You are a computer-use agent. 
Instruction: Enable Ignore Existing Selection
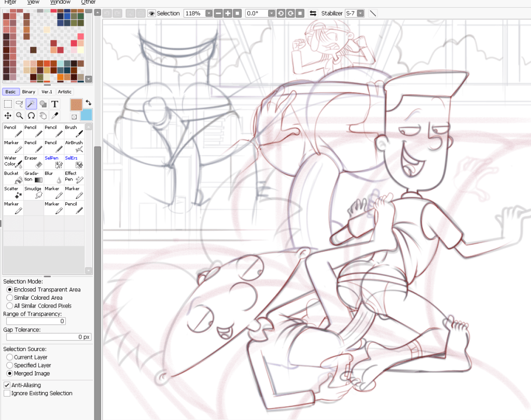7,394
